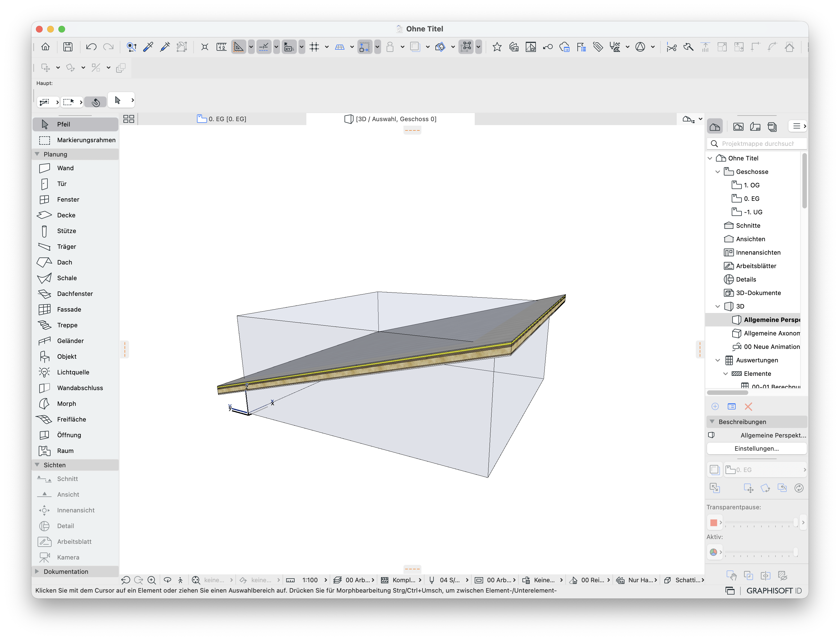Open the scale 1:100 dropdown
This screenshot has height=640, width=840.
coord(307,580)
